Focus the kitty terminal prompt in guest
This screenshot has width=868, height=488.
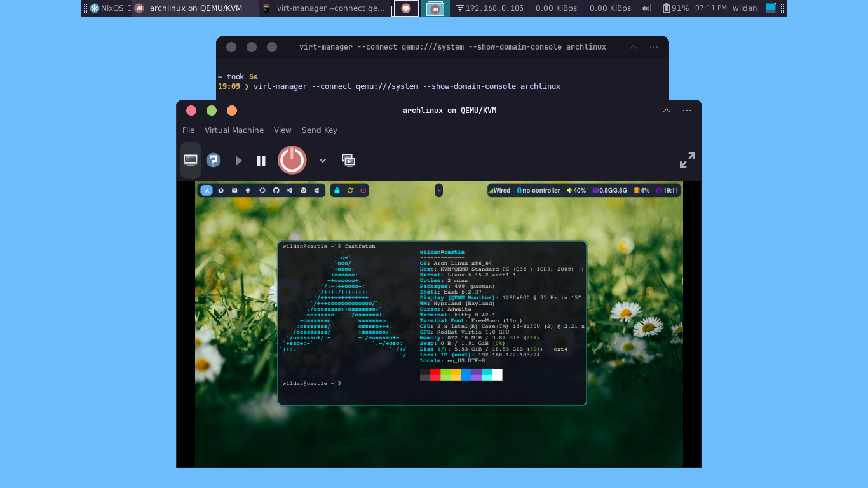click(311, 383)
